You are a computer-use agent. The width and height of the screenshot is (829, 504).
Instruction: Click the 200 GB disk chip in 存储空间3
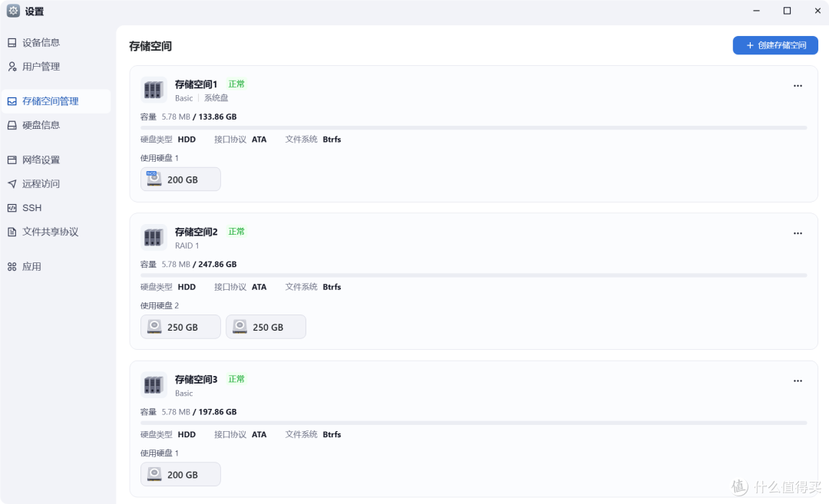180,475
